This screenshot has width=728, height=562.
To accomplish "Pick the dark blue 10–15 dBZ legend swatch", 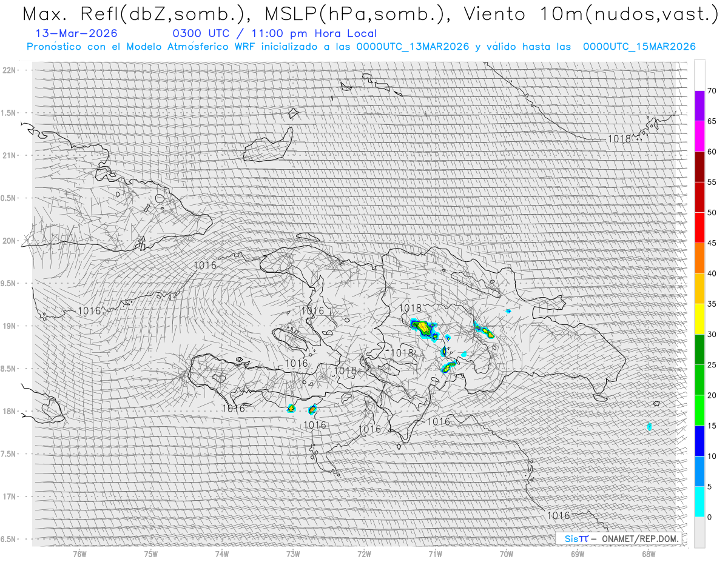I will [699, 441].
